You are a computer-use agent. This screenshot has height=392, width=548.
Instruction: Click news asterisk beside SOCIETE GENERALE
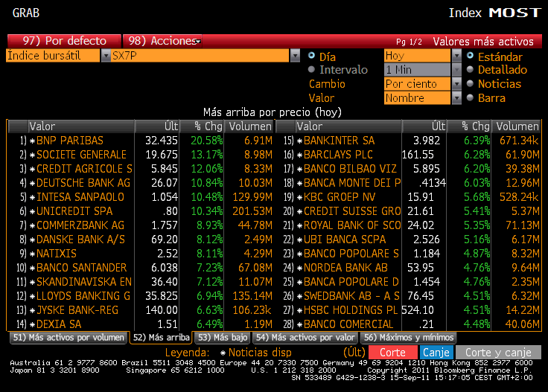pos(32,155)
